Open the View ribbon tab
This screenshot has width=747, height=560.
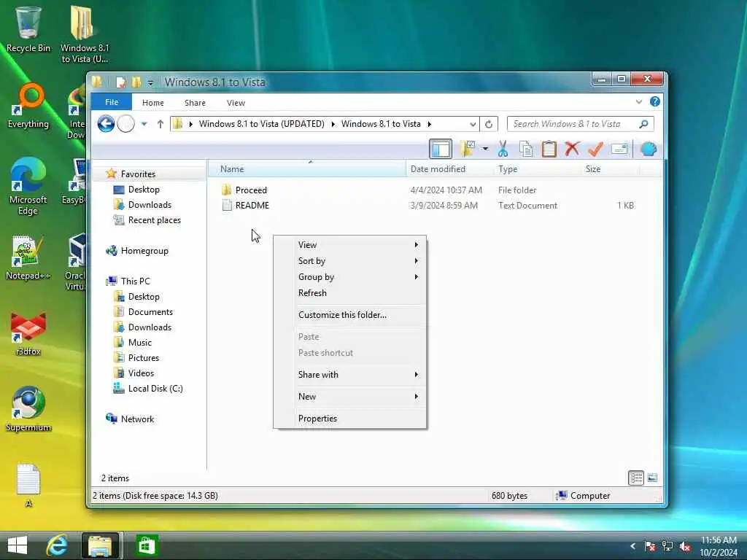236,103
